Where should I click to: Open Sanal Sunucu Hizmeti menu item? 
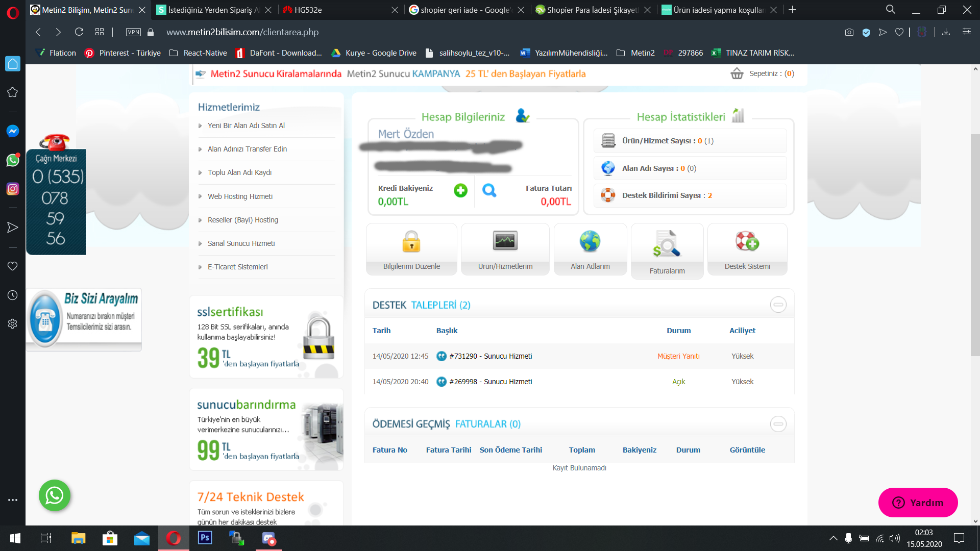241,243
